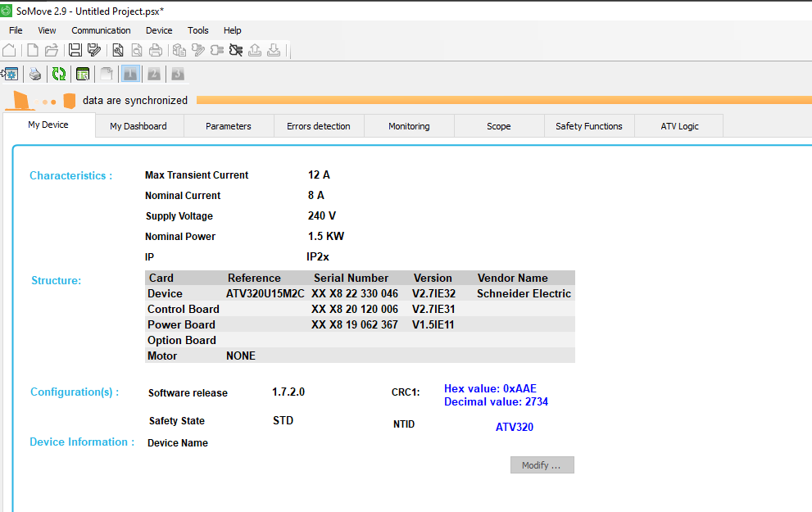Screen dimensions: 812x512
Task: Click the Save As floppy-with-pencil icon
Action: click(x=93, y=50)
